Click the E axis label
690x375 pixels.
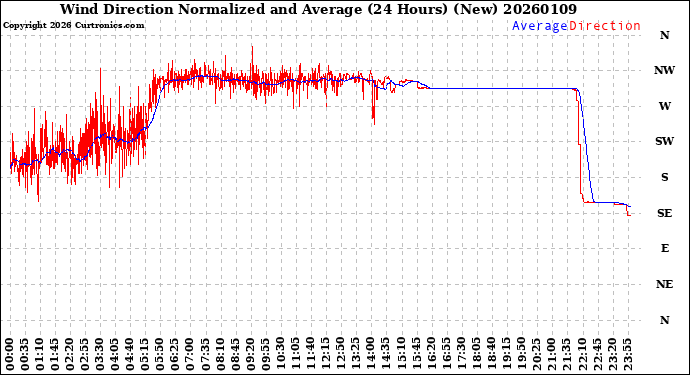click(665, 249)
